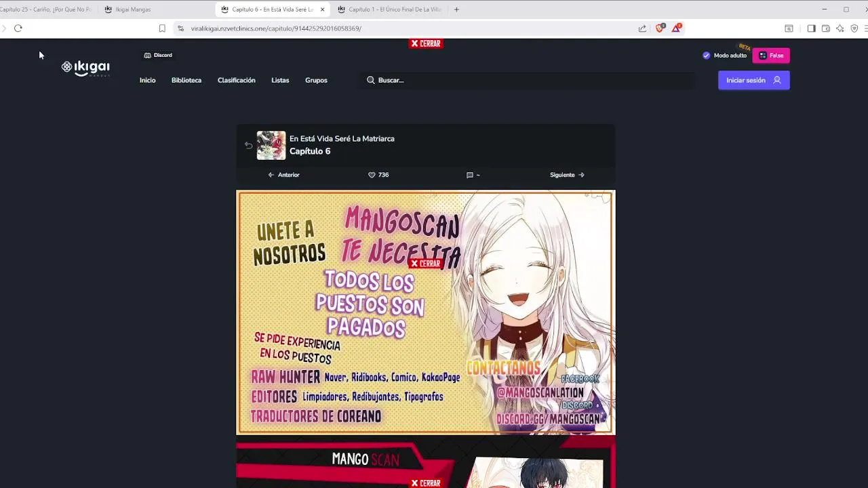Click the magnifier icon in the search bar

pos(370,80)
